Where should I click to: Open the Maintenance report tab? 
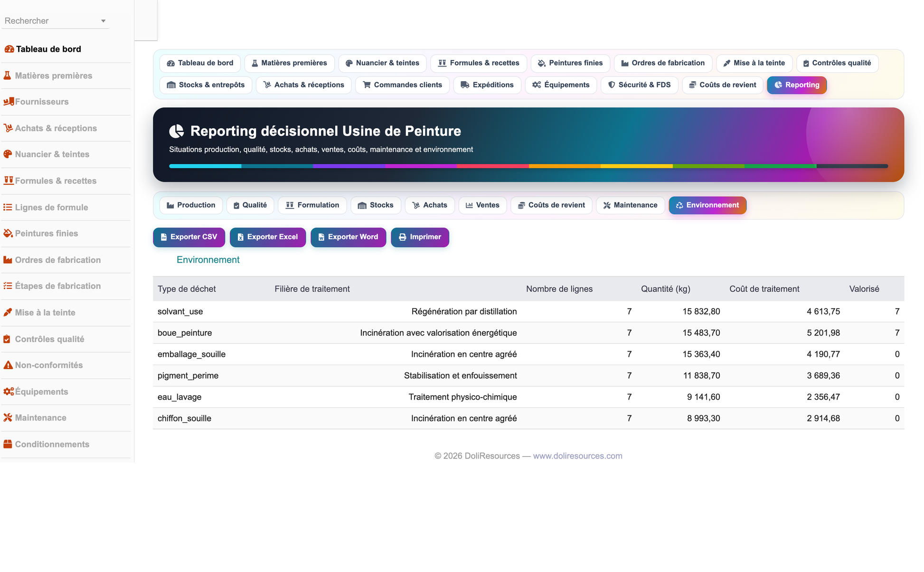(630, 205)
